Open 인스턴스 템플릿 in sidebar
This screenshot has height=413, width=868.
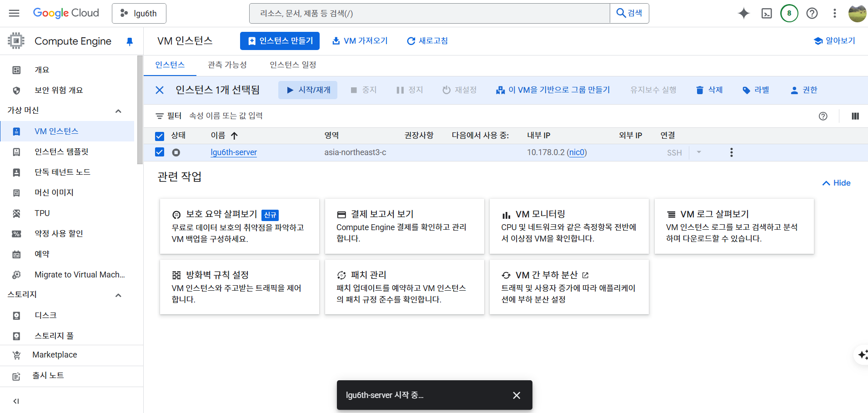pos(67,151)
